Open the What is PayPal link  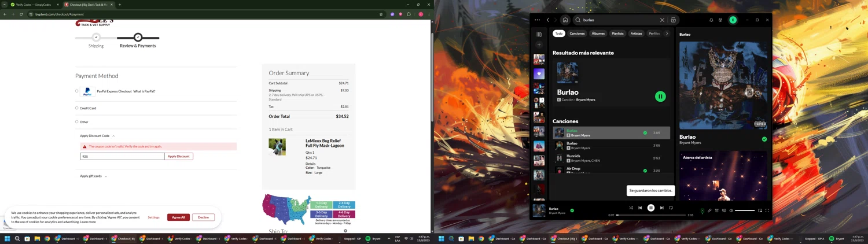(x=144, y=91)
